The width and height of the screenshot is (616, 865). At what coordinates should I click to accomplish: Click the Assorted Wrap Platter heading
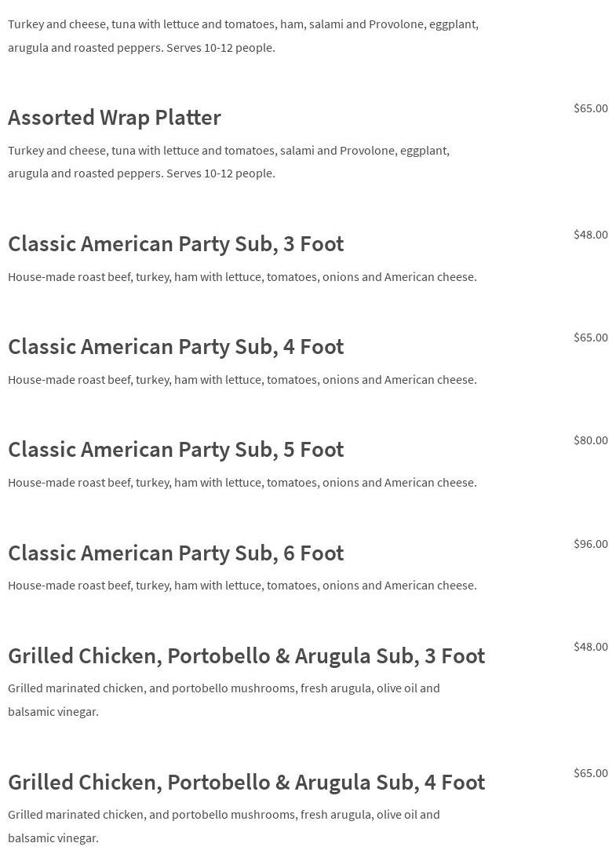(115, 117)
